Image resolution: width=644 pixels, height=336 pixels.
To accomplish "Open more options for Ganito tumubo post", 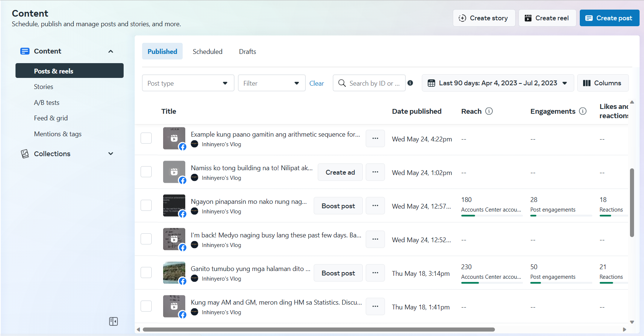I will (x=375, y=273).
